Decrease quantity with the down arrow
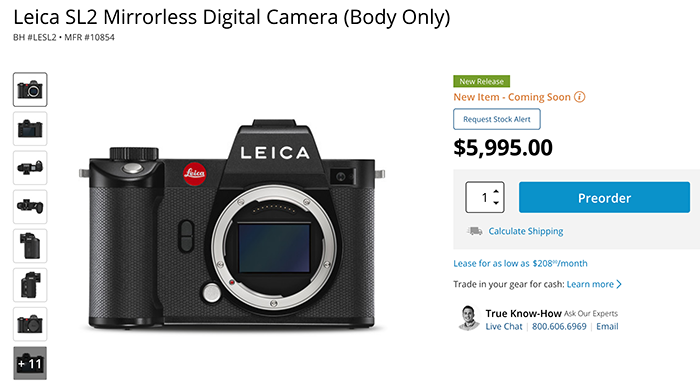Image resolution: width=700 pixels, height=384 pixels. tap(496, 203)
